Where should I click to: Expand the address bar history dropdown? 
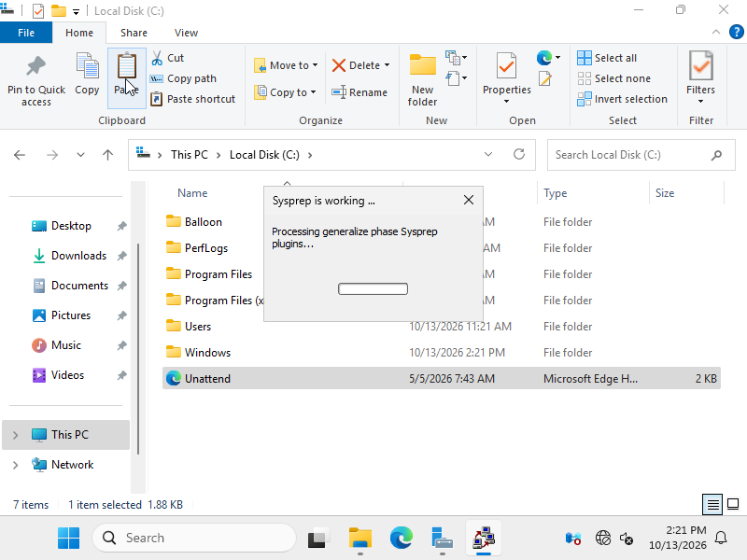point(488,154)
